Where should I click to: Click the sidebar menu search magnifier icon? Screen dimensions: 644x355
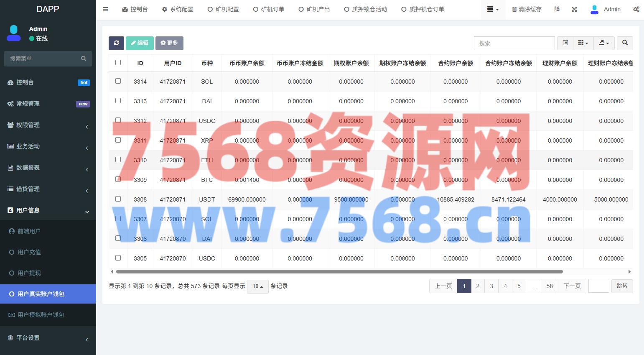(x=84, y=59)
